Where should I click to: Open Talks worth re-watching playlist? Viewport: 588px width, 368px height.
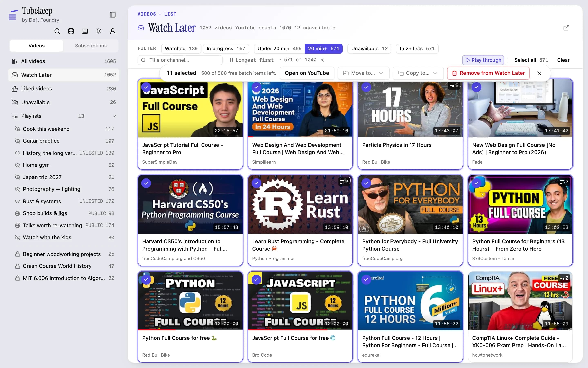64,225
